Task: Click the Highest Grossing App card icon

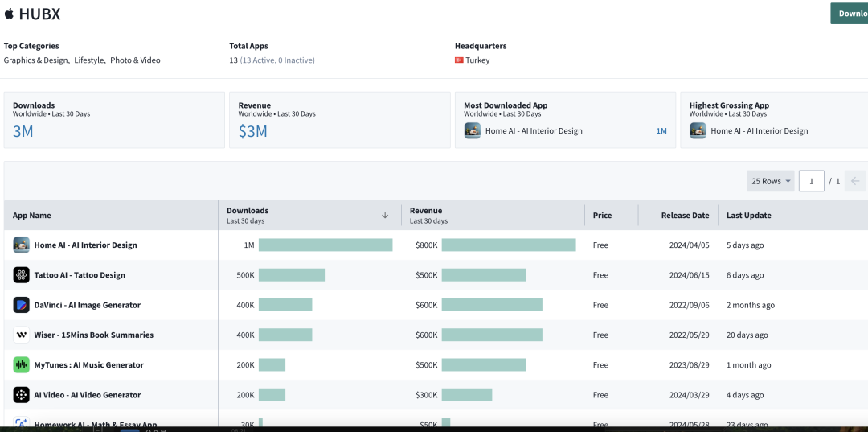Action: click(698, 130)
